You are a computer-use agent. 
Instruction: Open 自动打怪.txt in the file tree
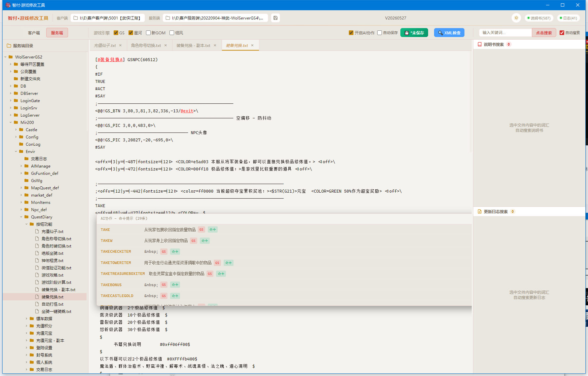[x=53, y=304]
